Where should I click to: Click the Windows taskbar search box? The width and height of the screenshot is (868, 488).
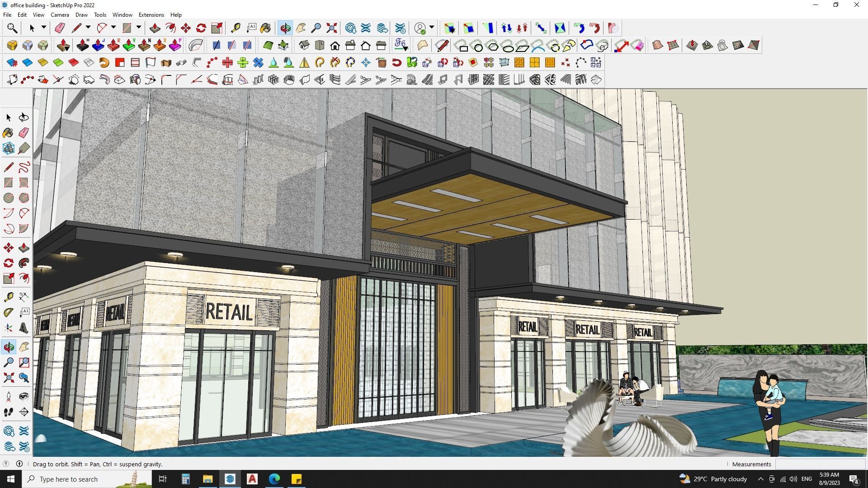87,479
